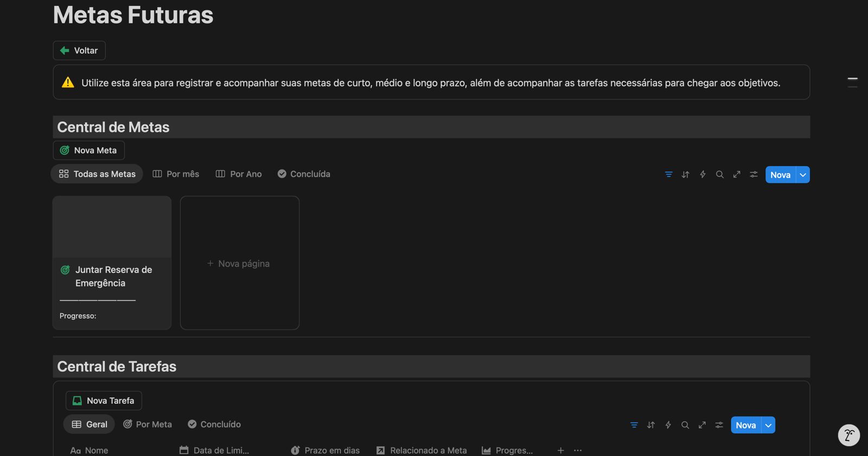This screenshot has height=456, width=868.
Task: Select the Geral table tab
Action: coord(90,424)
